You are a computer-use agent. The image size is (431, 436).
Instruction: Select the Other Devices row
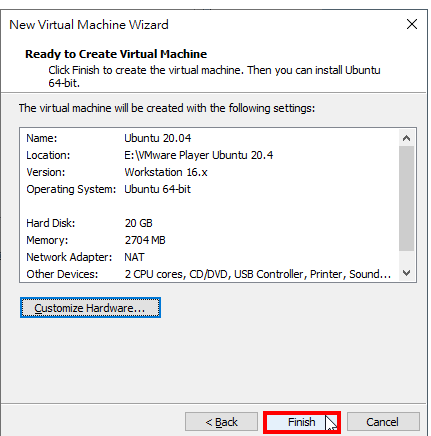click(209, 274)
